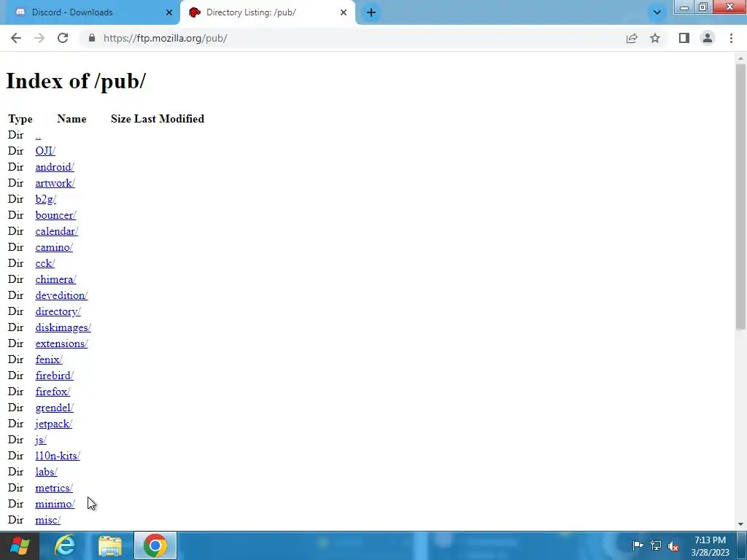Click the forward navigation arrow
This screenshot has width=747, height=560.
pos(39,38)
